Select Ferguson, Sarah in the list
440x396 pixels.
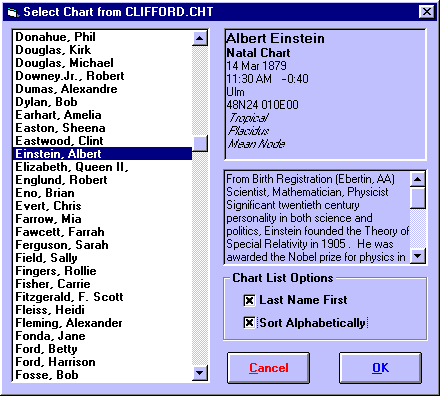click(102, 245)
